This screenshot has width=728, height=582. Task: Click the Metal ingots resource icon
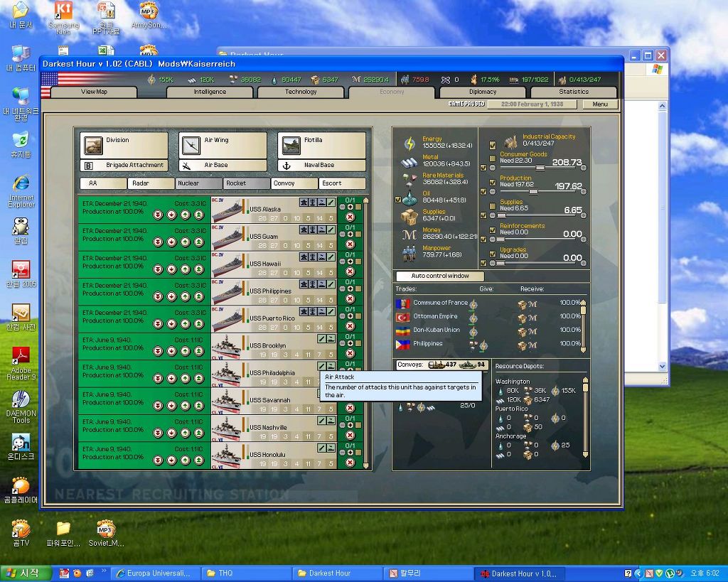tap(409, 162)
